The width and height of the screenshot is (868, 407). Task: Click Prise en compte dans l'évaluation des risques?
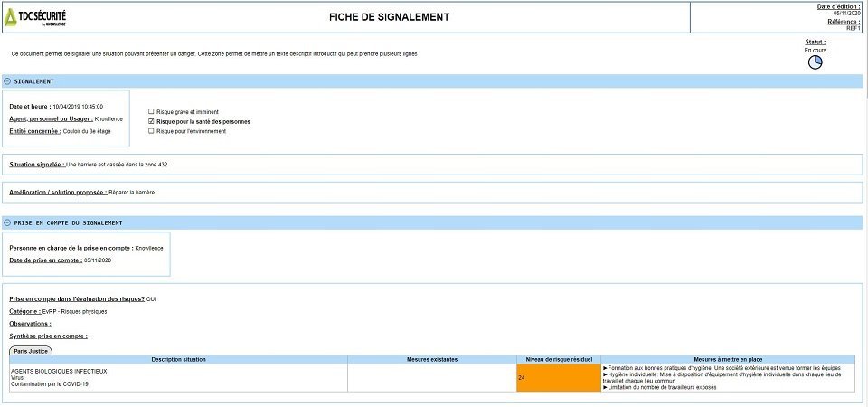click(x=77, y=299)
